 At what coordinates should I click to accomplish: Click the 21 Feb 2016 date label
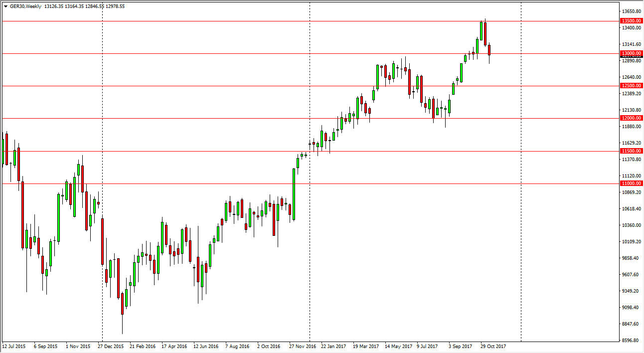[x=143, y=346]
